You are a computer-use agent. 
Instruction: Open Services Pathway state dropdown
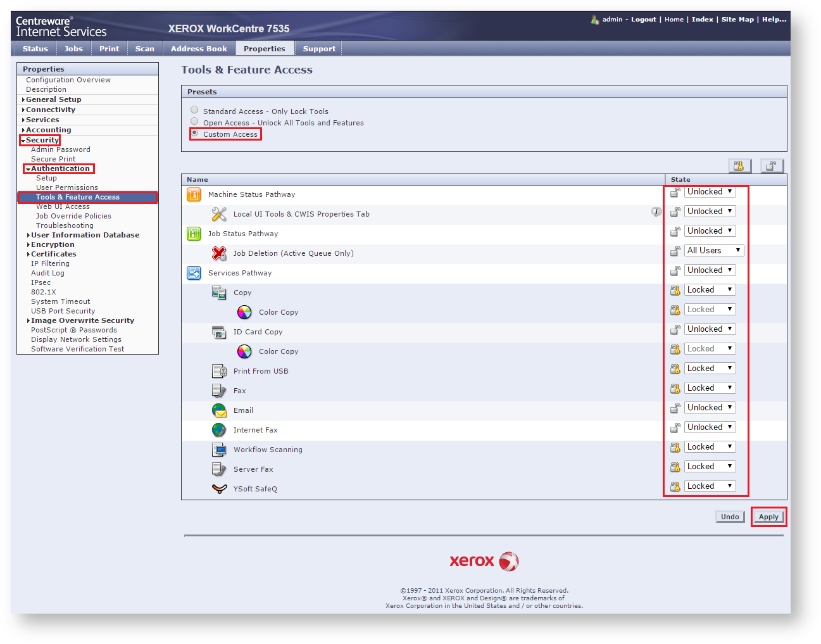click(x=710, y=270)
